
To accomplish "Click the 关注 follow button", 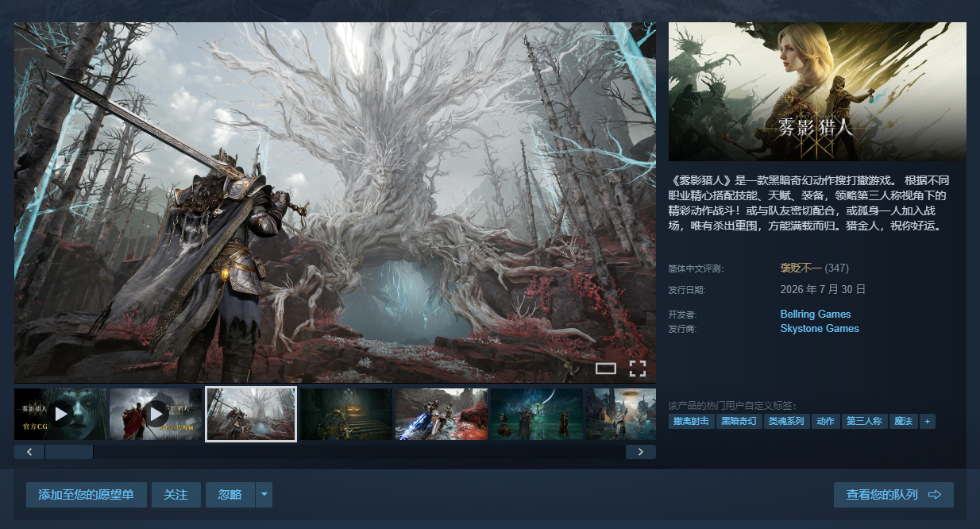I will click(x=176, y=495).
